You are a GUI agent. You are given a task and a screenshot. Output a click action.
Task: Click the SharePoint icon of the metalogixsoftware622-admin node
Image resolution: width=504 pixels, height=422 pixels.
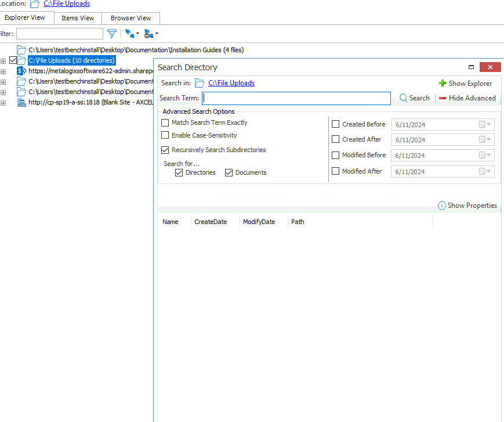(21, 71)
